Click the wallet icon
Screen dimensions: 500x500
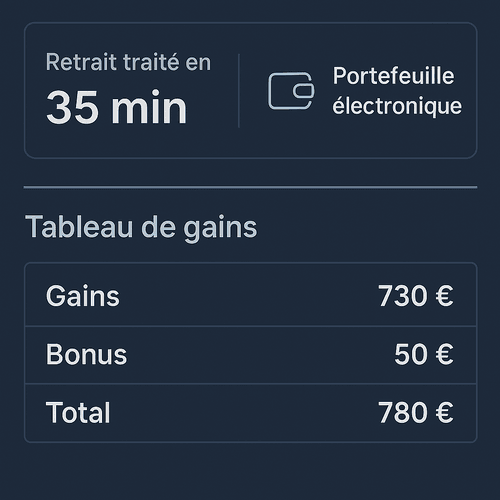291,91
